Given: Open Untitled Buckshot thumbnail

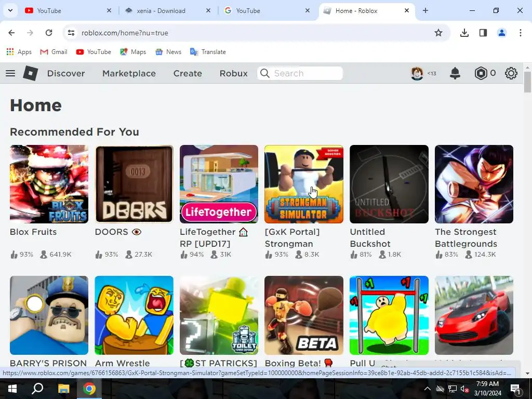Looking at the screenshot, I should [389, 184].
